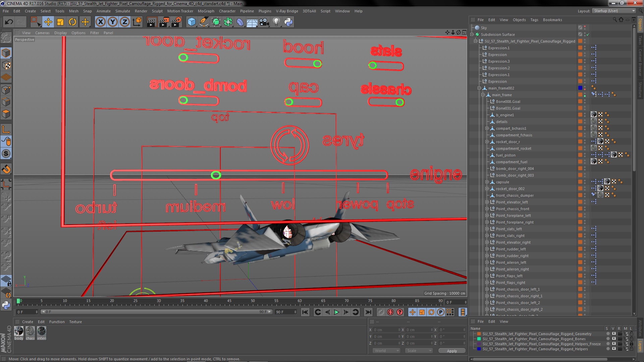Enable the Snap magnet icon
This screenshot has width=644, height=362.
(6, 169)
